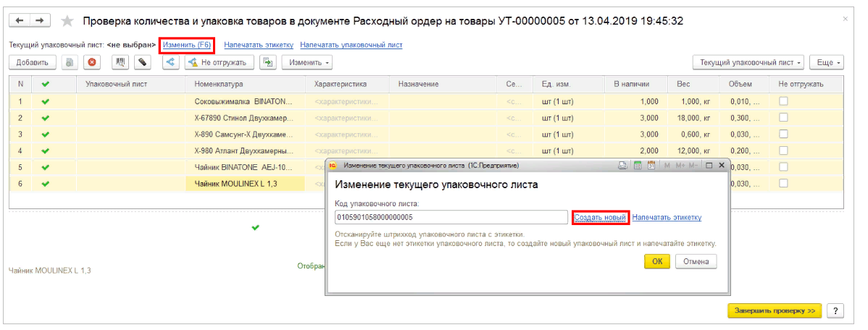Expand the 'Изменить' toolbar dropdown
The height and width of the screenshot is (330, 868).
[306, 63]
